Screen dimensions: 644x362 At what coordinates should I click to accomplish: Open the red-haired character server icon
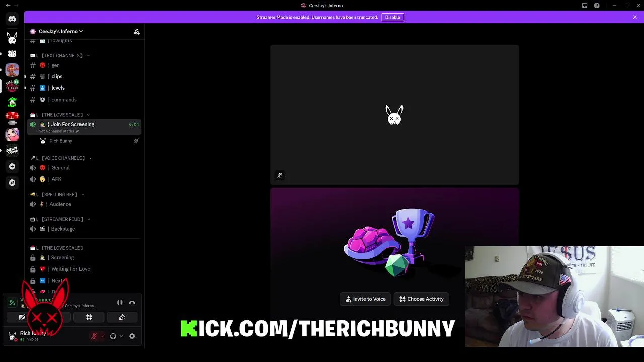pos(12,70)
